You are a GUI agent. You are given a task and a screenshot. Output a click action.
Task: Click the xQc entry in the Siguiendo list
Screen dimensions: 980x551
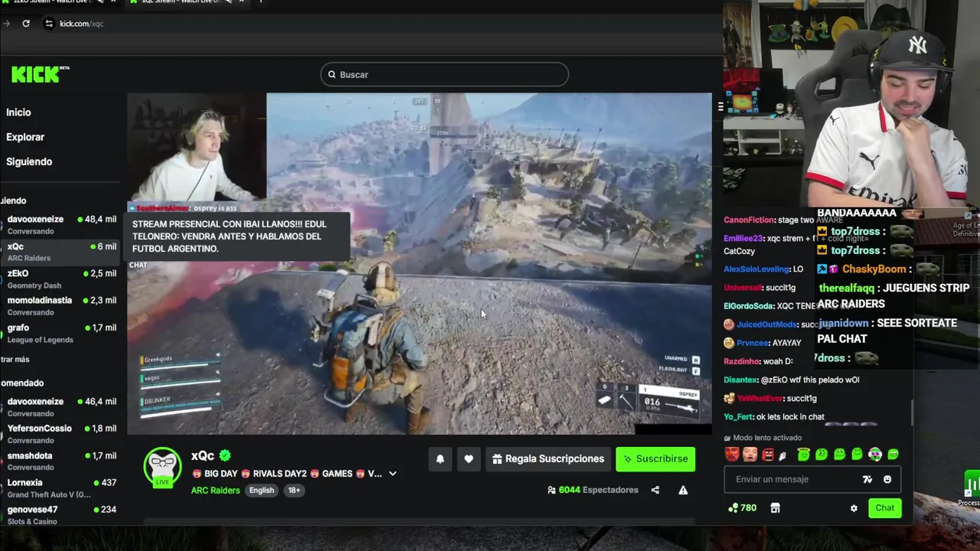[60, 252]
